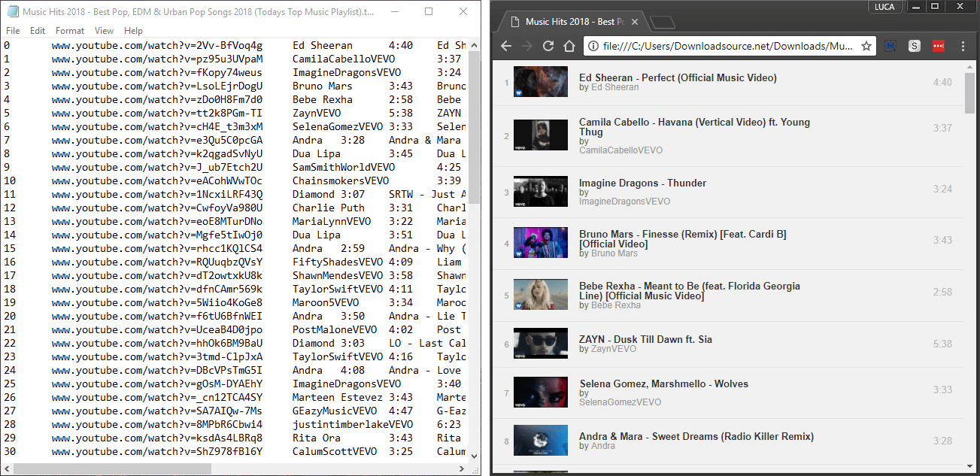Click the 5:38 duration of ZAYN video
Screen dimensions: 980x476
[942, 344]
